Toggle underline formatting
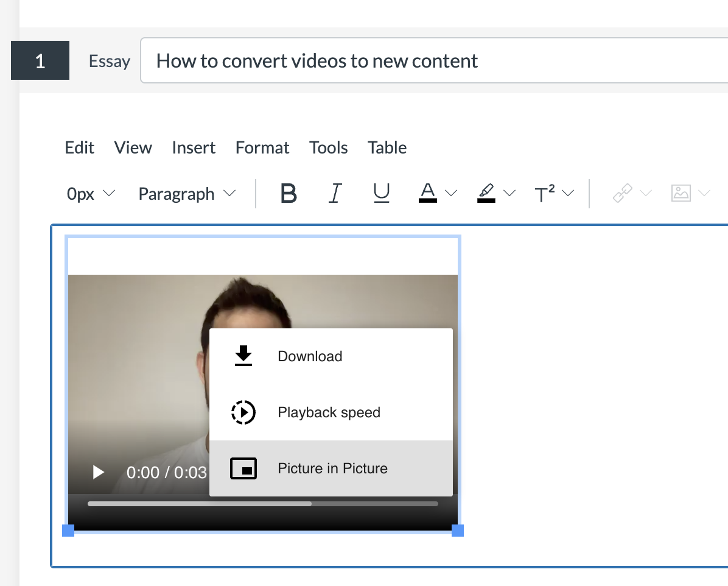 pyautogui.click(x=381, y=193)
